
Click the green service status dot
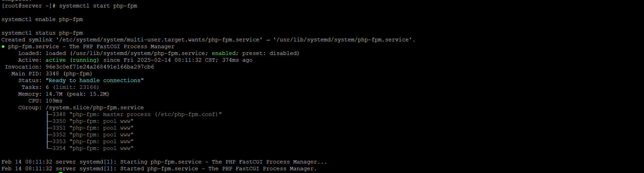point(3,46)
